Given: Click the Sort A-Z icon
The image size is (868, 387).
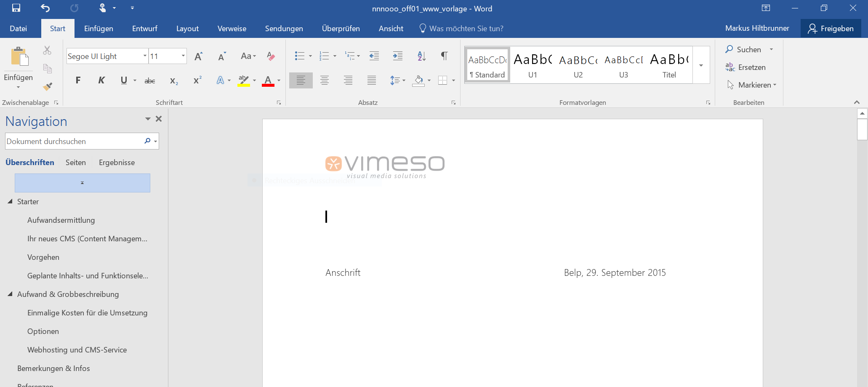Looking at the screenshot, I should 421,56.
